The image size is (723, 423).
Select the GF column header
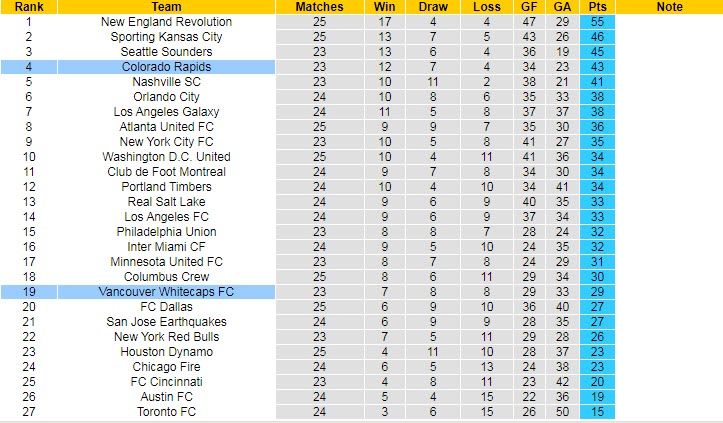point(529,7)
